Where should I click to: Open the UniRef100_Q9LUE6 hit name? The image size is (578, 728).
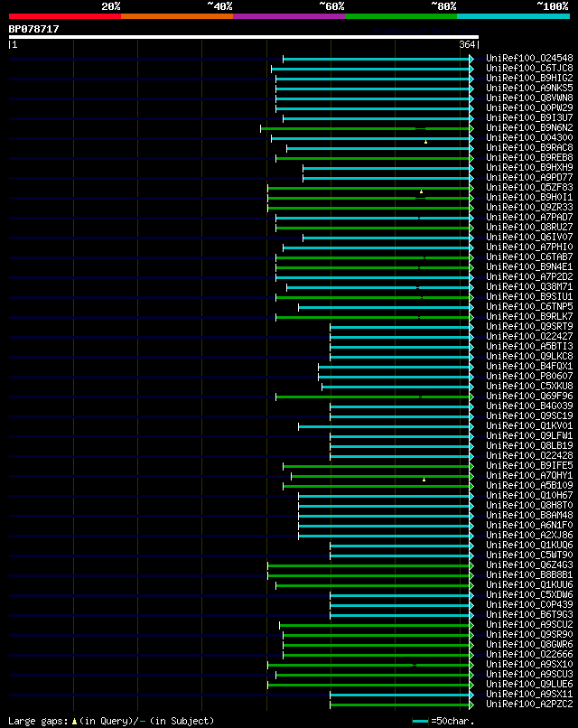(529, 684)
